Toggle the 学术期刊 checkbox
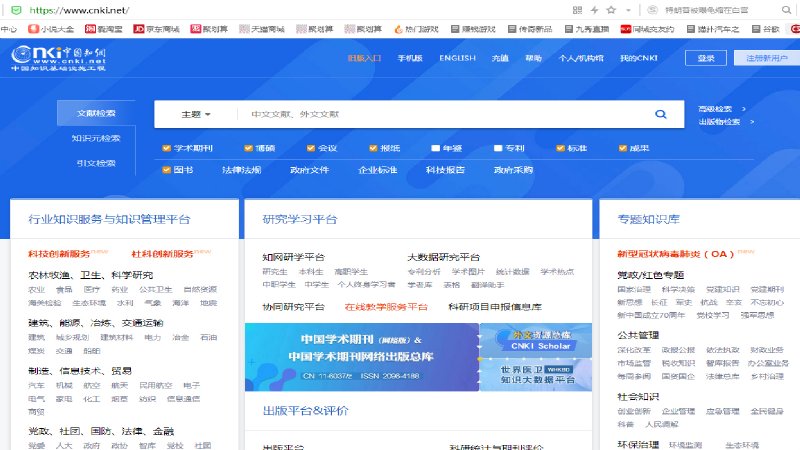Viewport: 800px width, 450px height. (x=166, y=148)
